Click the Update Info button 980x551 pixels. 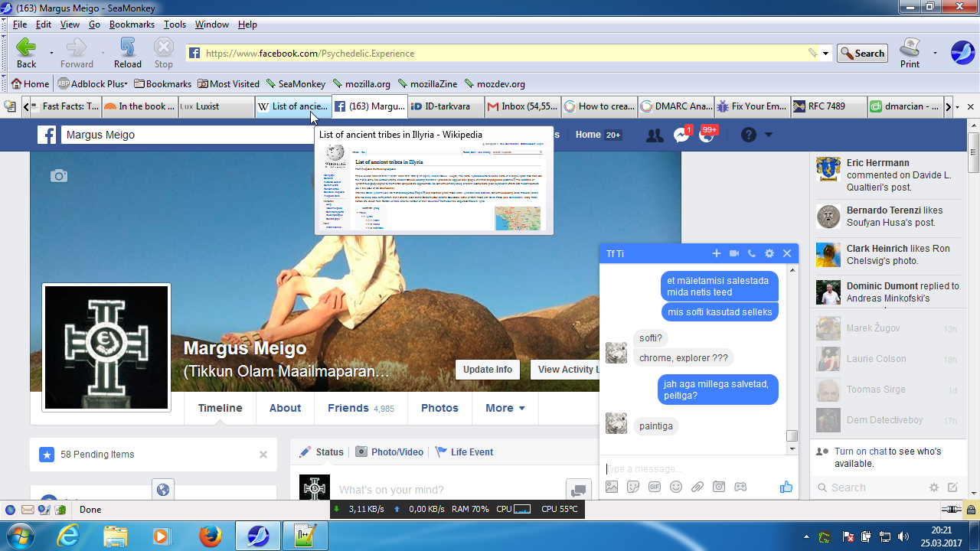pos(487,370)
